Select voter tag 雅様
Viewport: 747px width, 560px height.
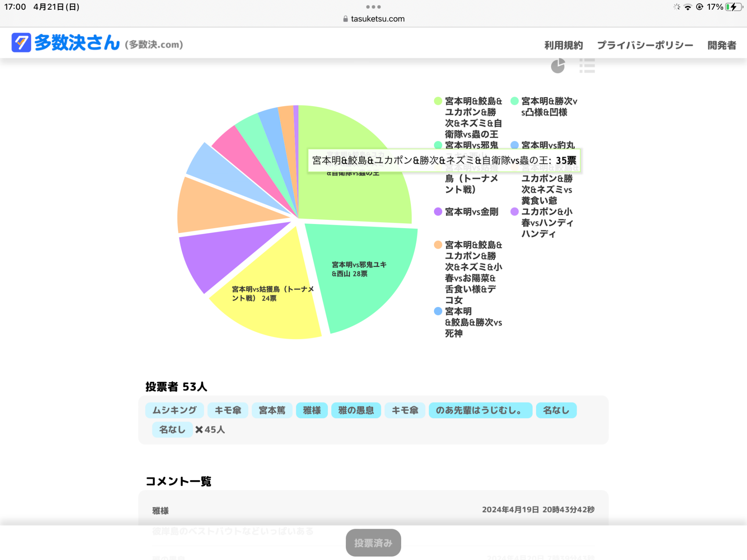(x=312, y=410)
